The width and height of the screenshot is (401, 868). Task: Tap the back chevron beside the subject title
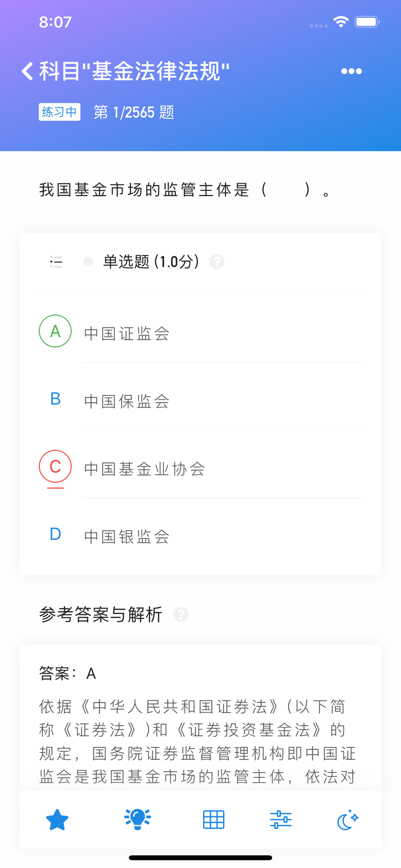coord(27,71)
